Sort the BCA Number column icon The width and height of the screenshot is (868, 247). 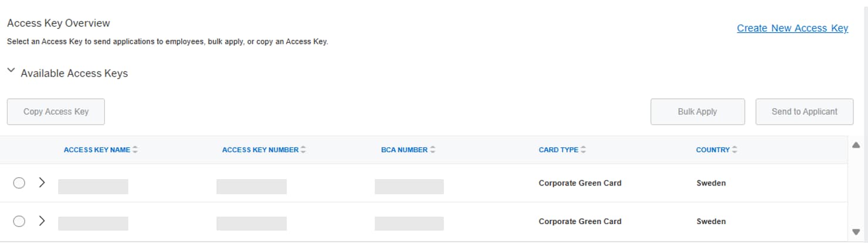click(x=433, y=150)
